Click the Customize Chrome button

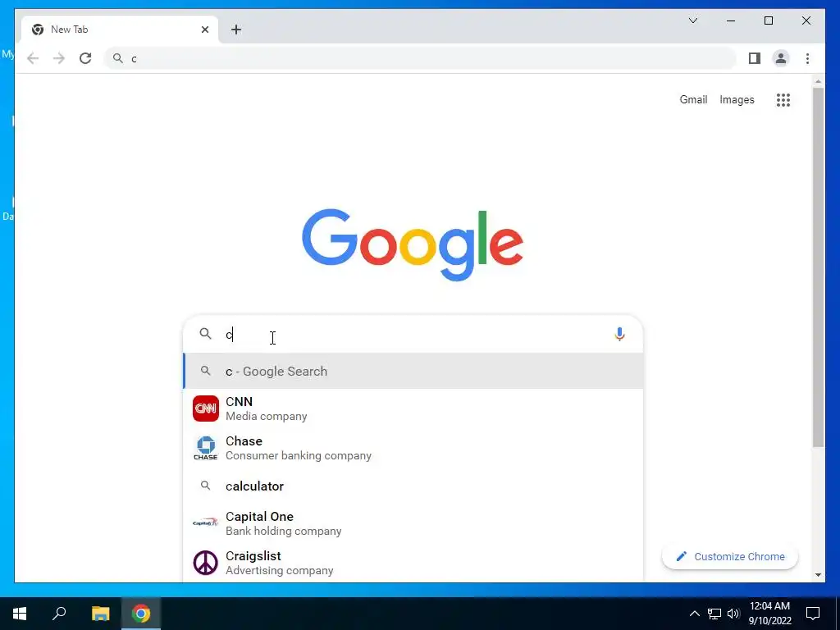(729, 557)
